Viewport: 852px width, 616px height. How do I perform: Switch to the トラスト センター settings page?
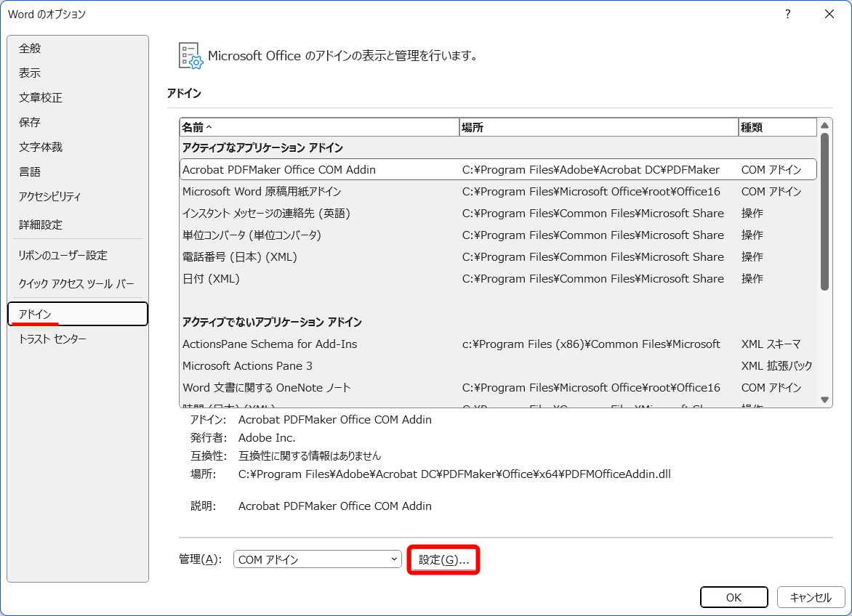[x=53, y=339]
